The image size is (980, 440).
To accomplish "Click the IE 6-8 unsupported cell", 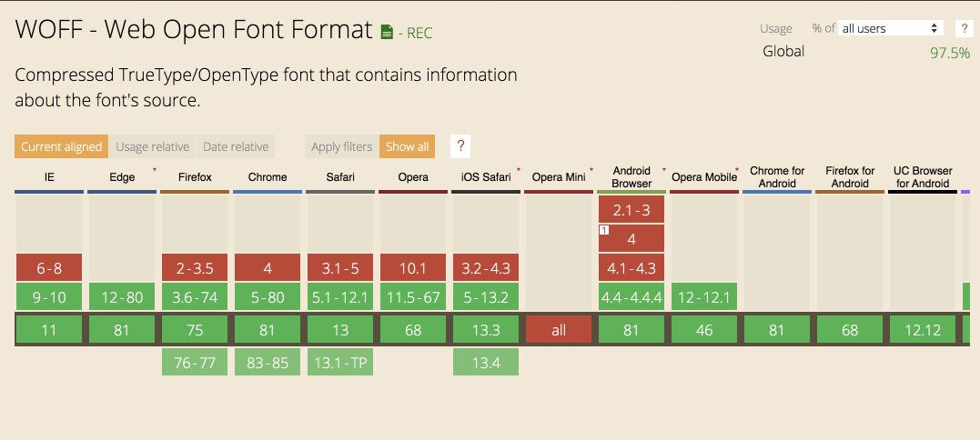I will coord(49,267).
